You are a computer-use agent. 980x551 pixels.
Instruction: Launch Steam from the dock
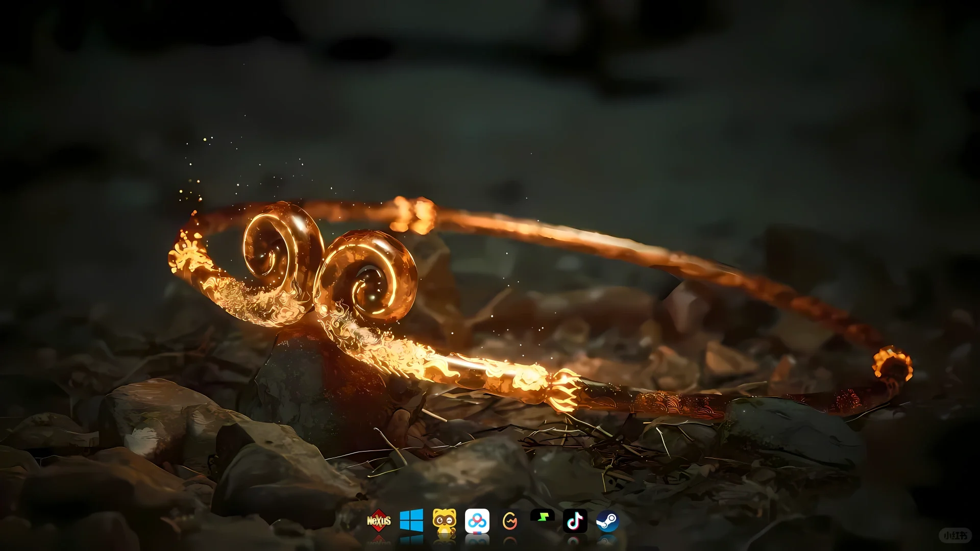click(608, 521)
